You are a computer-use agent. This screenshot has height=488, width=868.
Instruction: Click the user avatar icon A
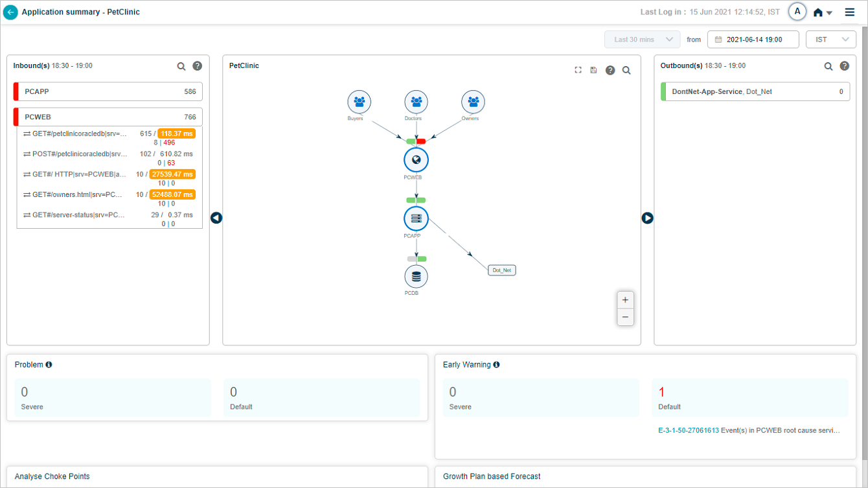click(x=797, y=12)
